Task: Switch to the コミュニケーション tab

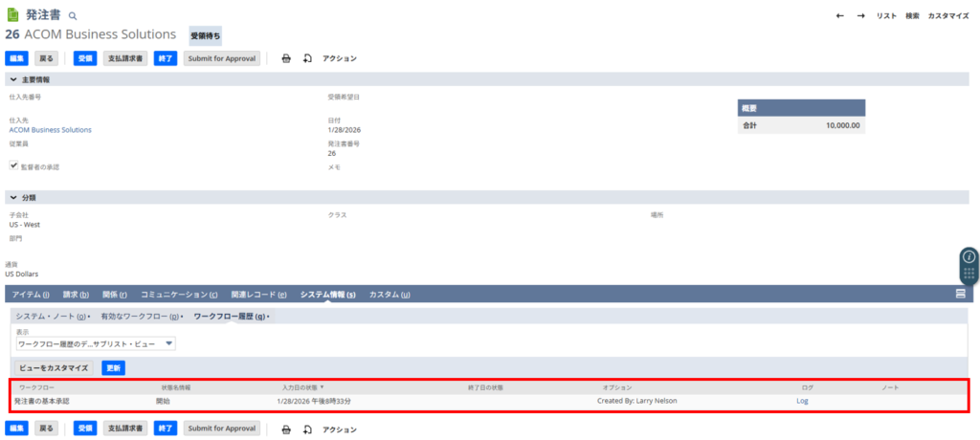Action: coord(179,295)
